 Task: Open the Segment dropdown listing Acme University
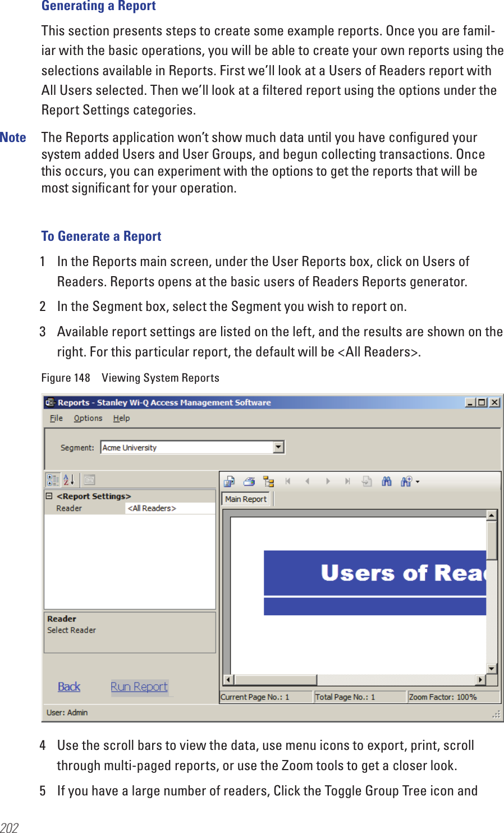click(x=278, y=447)
